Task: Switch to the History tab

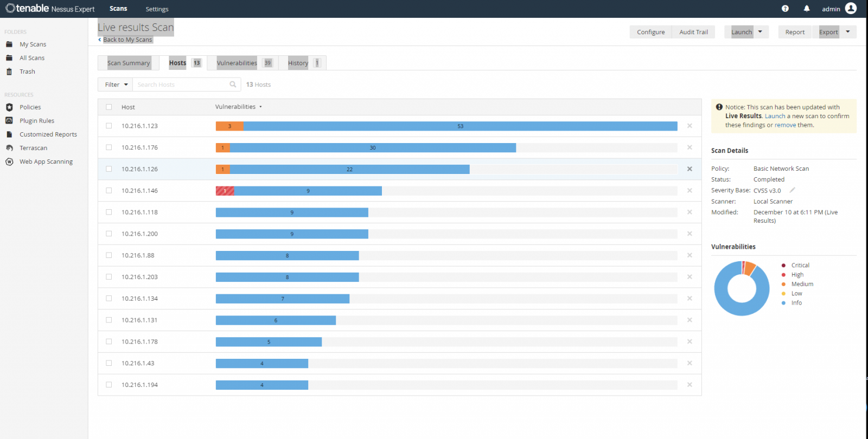Action: tap(303, 63)
